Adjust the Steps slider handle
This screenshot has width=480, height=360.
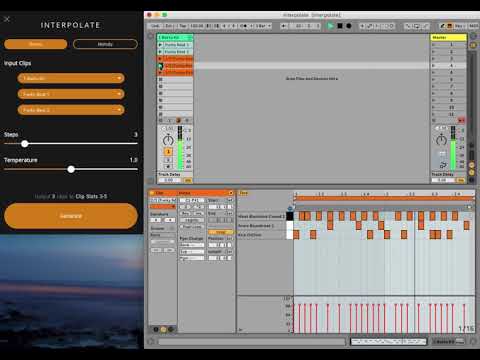point(25,144)
